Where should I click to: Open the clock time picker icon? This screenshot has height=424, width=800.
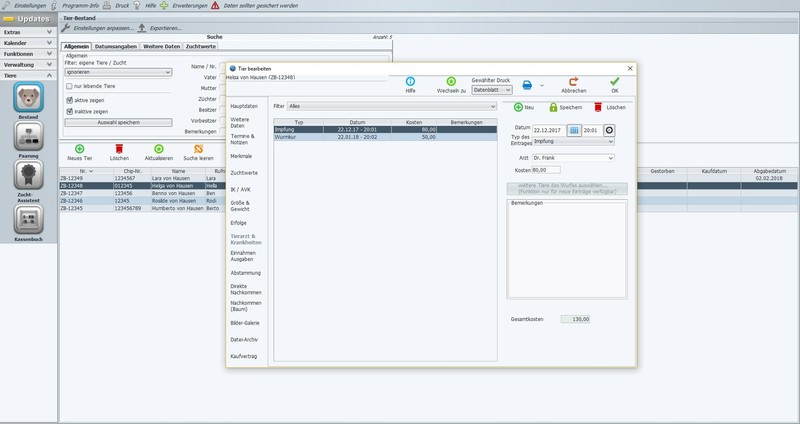[x=609, y=130]
